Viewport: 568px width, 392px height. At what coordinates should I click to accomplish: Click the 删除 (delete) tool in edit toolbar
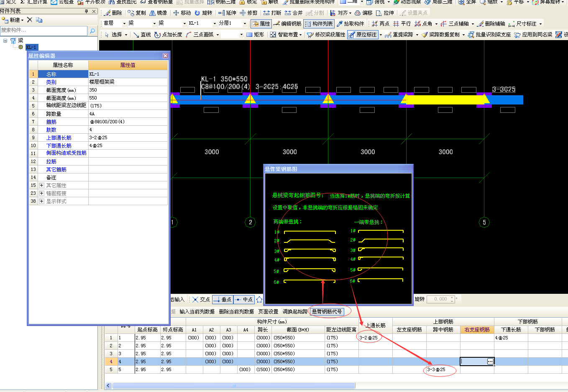tap(113, 13)
